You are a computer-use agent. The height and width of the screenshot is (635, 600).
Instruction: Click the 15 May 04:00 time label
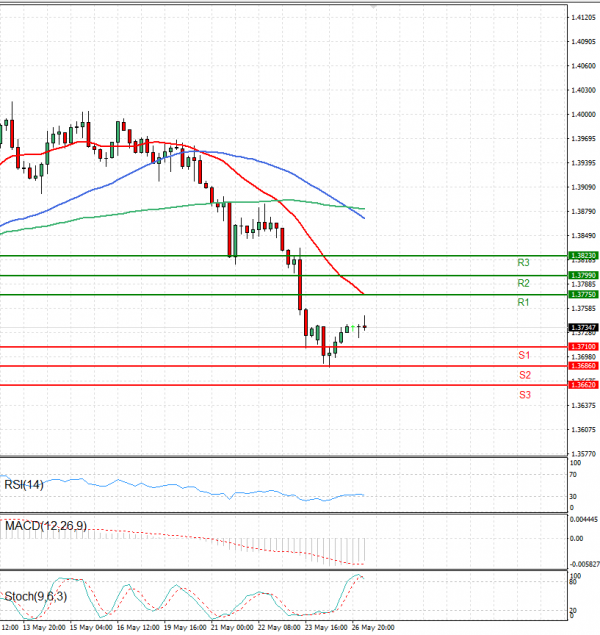pyautogui.click(x=91, y=627)
